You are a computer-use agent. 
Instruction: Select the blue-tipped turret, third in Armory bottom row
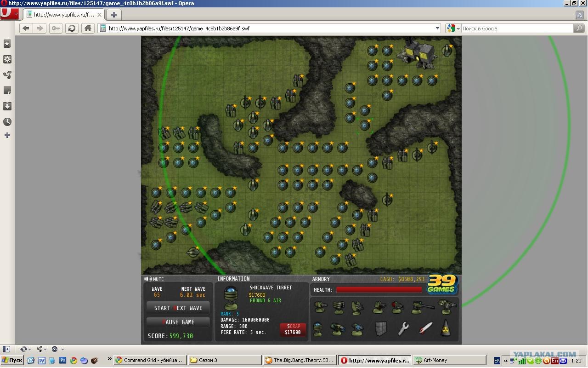pos(357,328)
